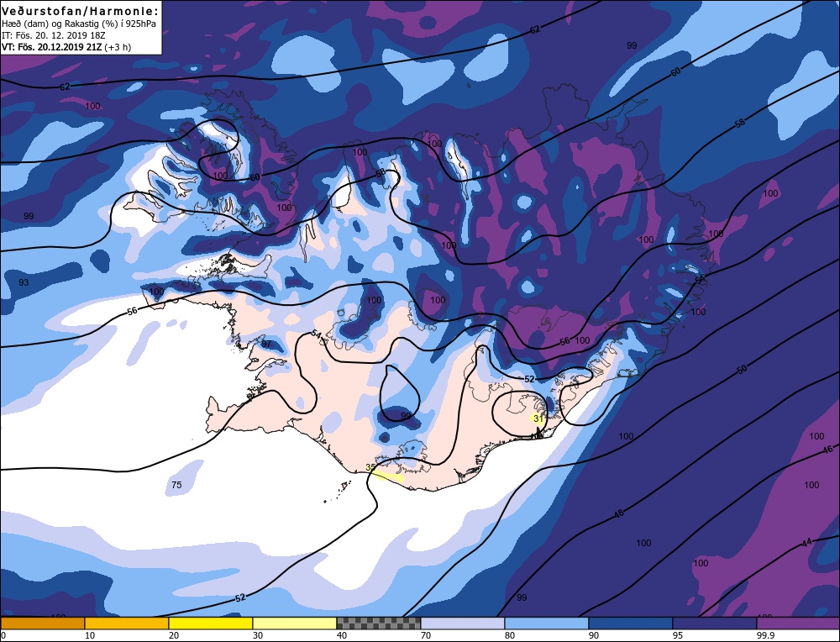The height and width of the screenshot is (642, 840).
Task: Select the medium blue 90–95 legend swatch
Action: 631,623
